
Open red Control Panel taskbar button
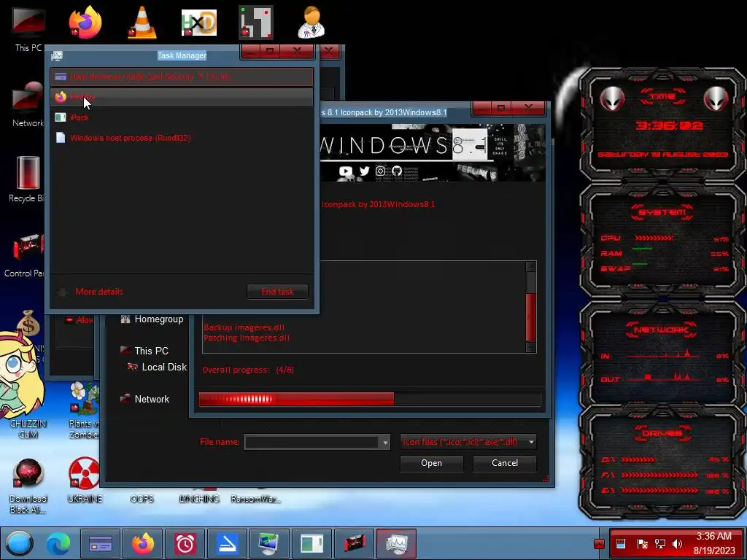pyautogui.click(x=354, y=543)
